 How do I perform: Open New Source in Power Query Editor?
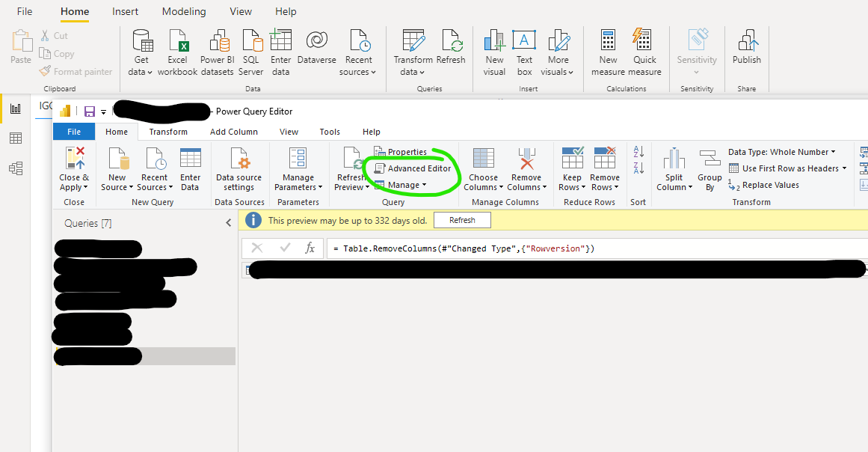pyautogui.click(x=117, y=169)
